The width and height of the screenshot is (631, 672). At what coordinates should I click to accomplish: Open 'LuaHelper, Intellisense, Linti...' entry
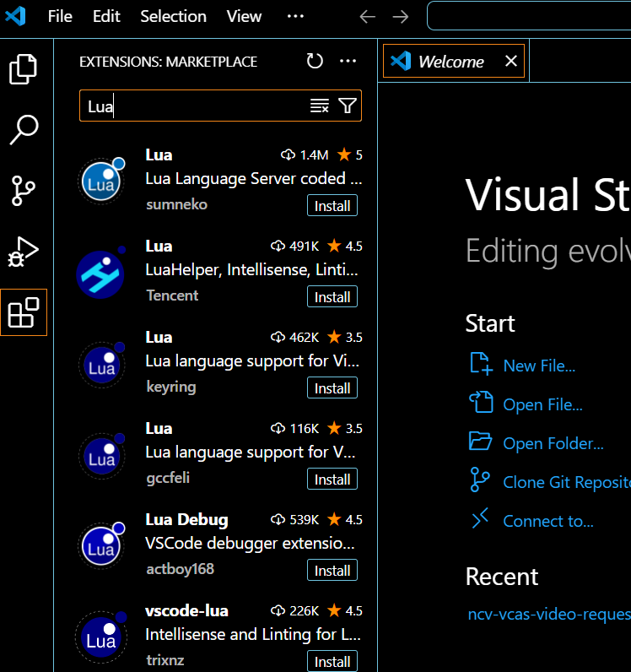point(251,269)
